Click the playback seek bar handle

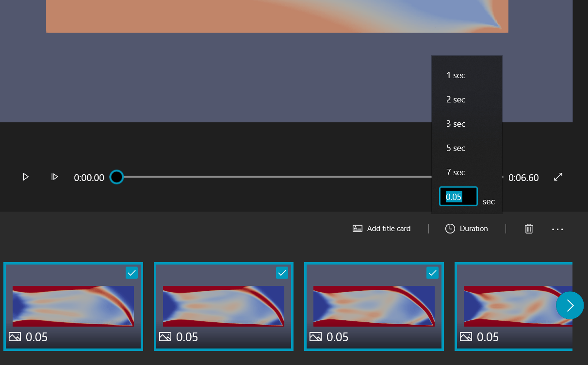coord(116,177)
